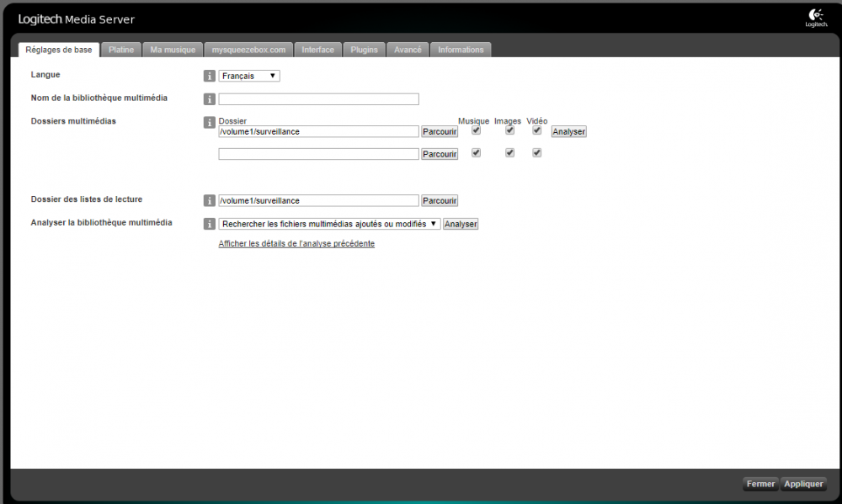Click the info icon next to Langue
Viewport: 842px width, 504px height.
coord(210,76)
